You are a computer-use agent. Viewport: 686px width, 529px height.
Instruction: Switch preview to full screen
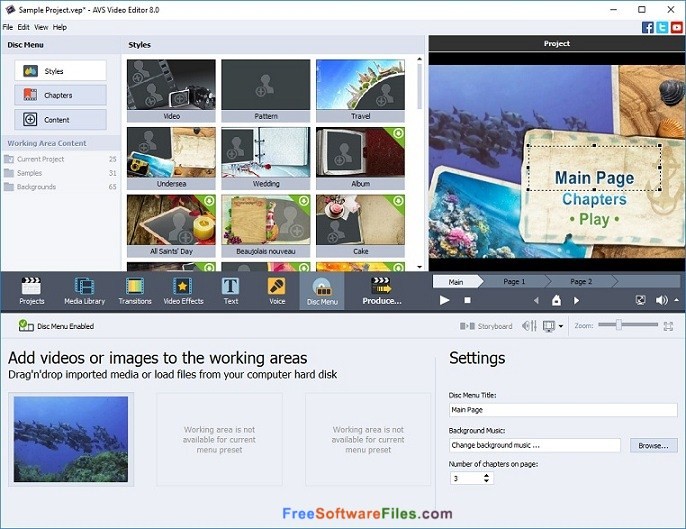(640, 300)
